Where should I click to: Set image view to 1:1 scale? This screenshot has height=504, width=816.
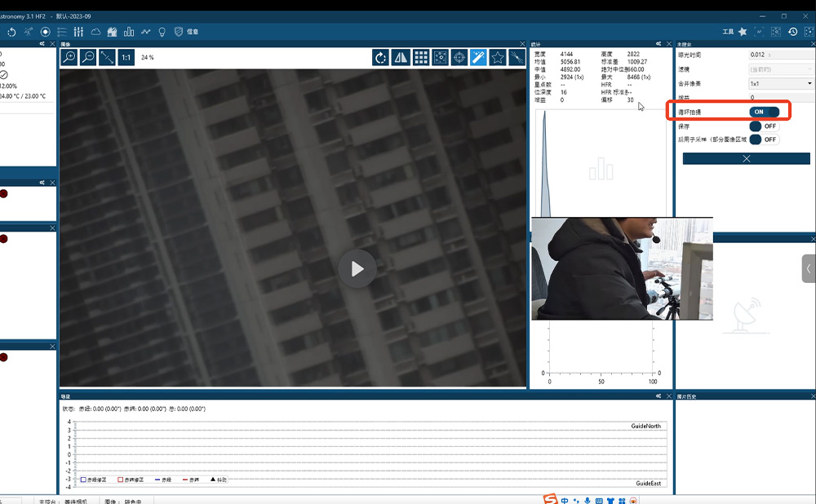(126, 57)
